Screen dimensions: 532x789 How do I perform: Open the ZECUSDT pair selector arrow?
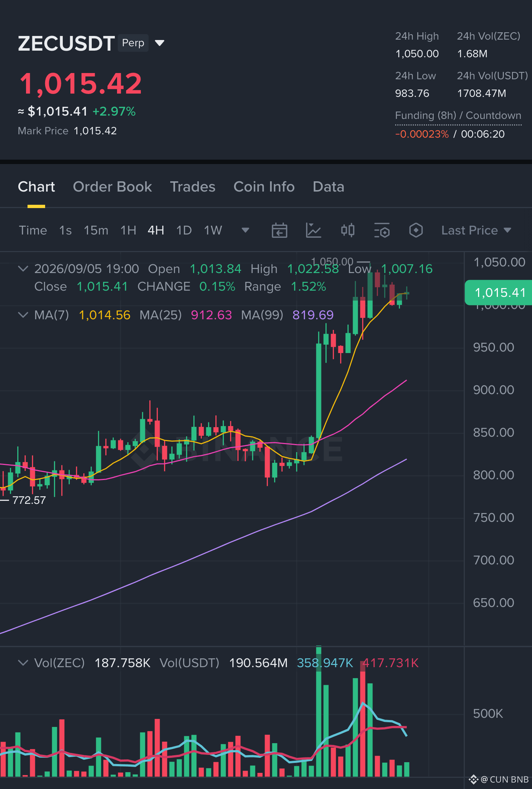[x=160, y=43]
